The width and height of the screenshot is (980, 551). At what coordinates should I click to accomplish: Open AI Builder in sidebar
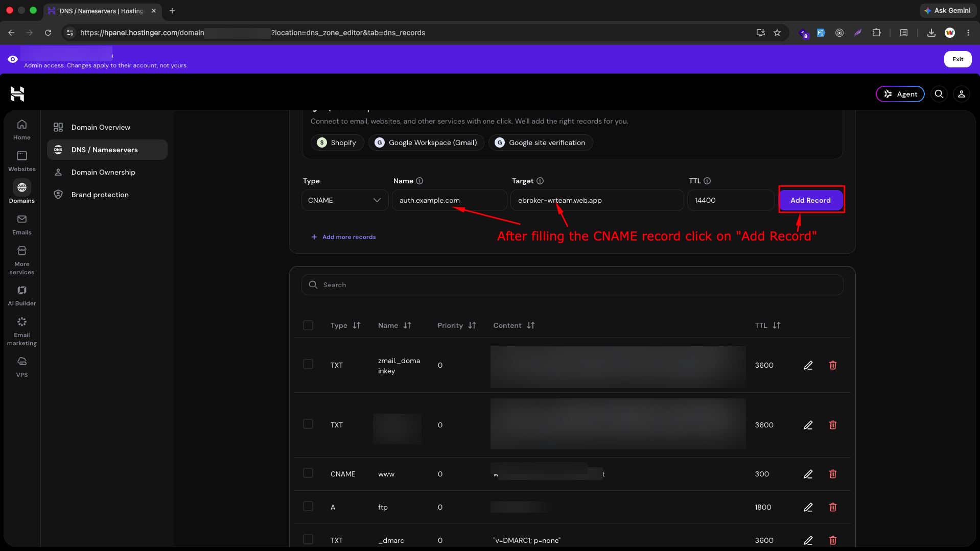(22, 296)
